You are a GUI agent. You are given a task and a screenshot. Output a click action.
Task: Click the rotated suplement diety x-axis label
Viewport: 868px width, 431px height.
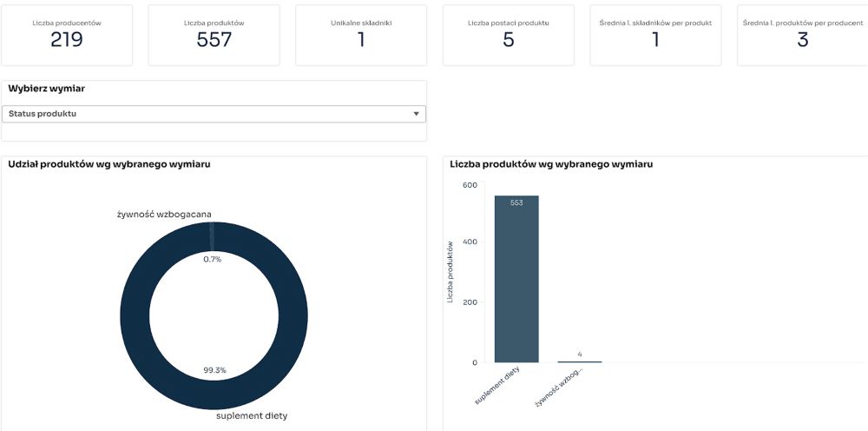tap(497, 385)
